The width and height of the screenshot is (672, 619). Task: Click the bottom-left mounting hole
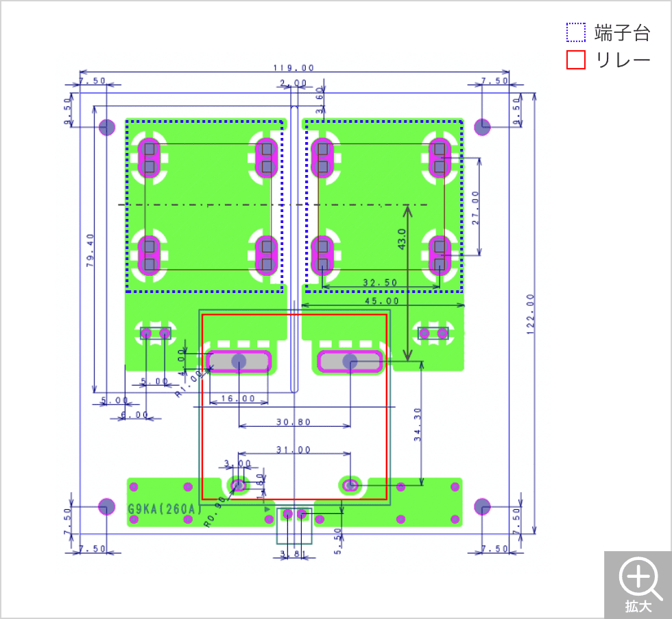pos(106,507)
